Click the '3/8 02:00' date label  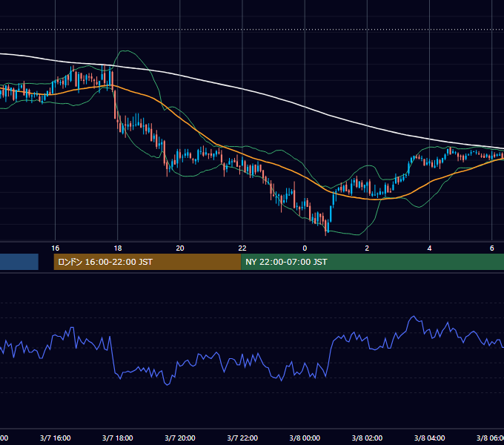367,438
